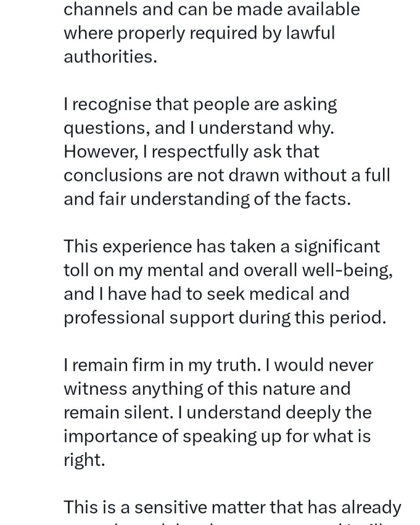
Task: Click the line "witness anything of this nature and"
Action: point(207,389)
